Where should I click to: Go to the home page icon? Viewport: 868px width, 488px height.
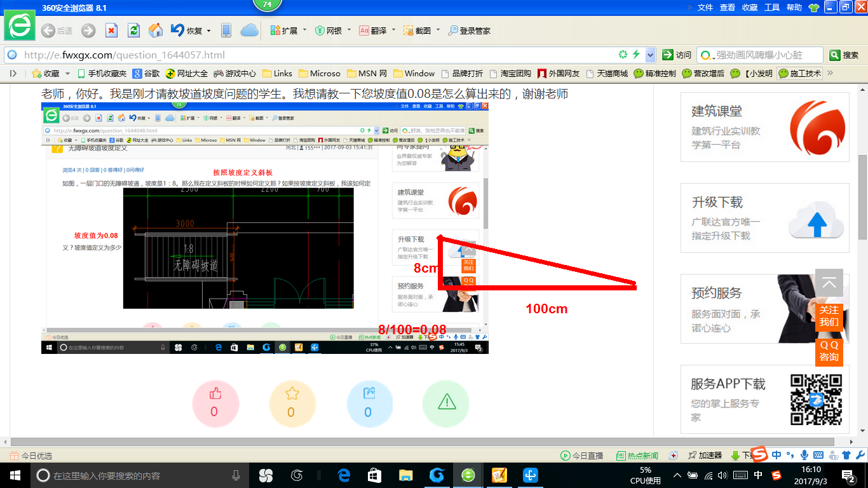pos(156,30)
